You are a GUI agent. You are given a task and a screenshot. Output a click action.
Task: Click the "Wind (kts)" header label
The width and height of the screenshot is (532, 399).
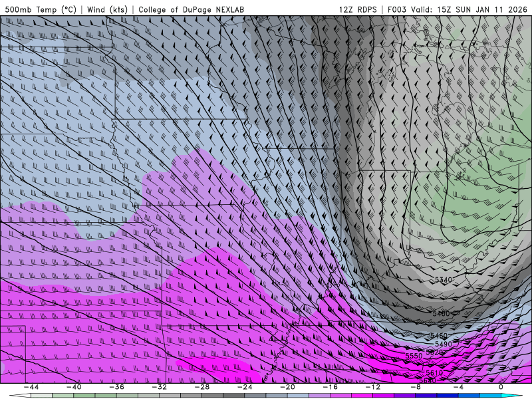[x=107, y=9]
